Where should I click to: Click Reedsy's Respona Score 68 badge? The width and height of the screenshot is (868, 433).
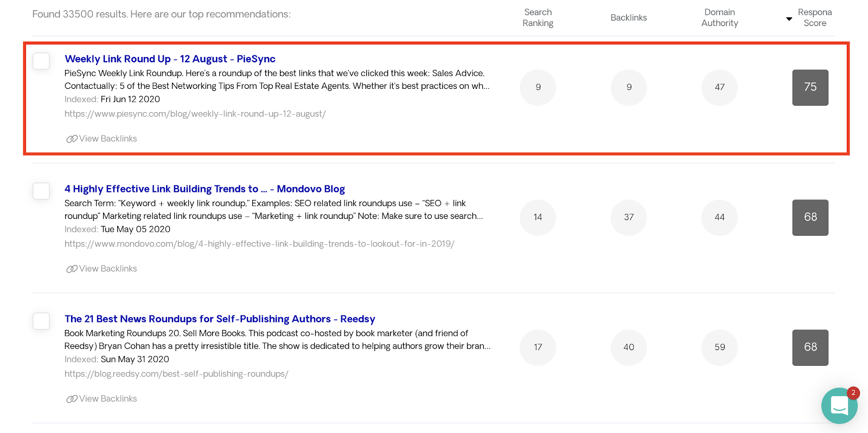click(x=810, y=347)
